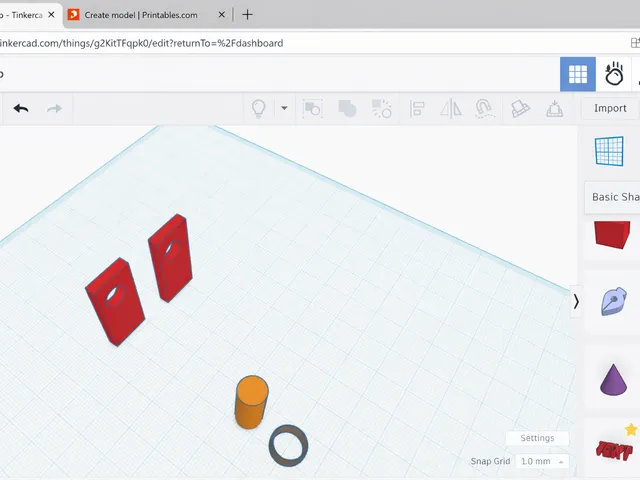The image size is (640, 480).
Task: Click the Undo arrow
Action: 21,109
